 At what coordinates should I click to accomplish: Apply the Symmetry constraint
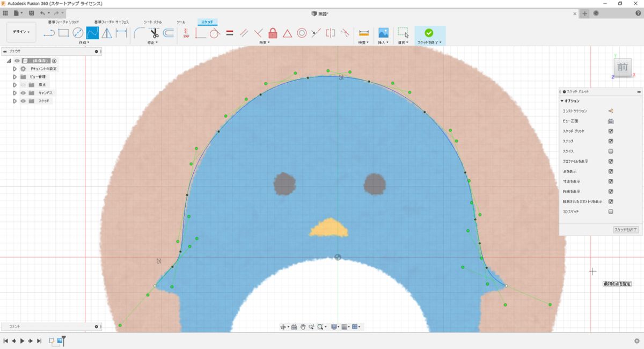tap(331, 33)
